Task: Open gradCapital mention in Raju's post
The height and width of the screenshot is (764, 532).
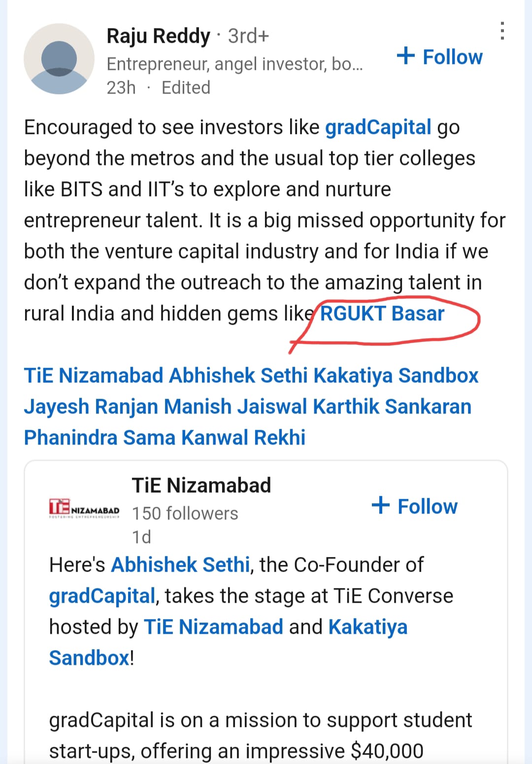Action: [378, 127]
